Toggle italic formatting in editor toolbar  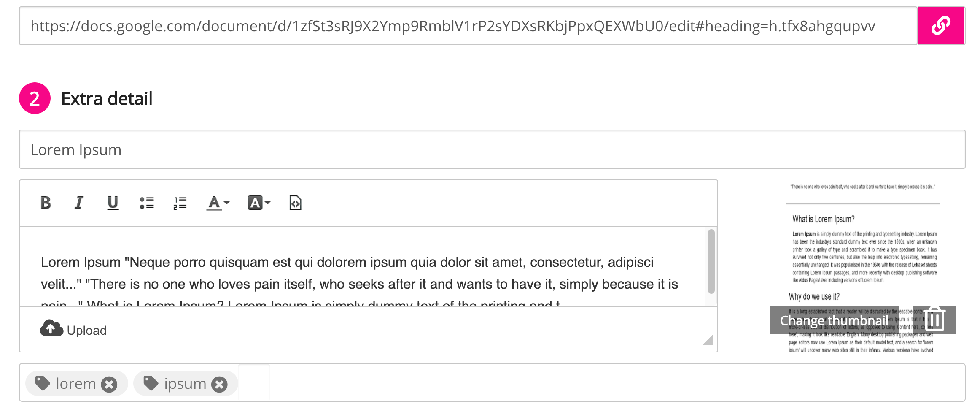(x=79, y=203)
